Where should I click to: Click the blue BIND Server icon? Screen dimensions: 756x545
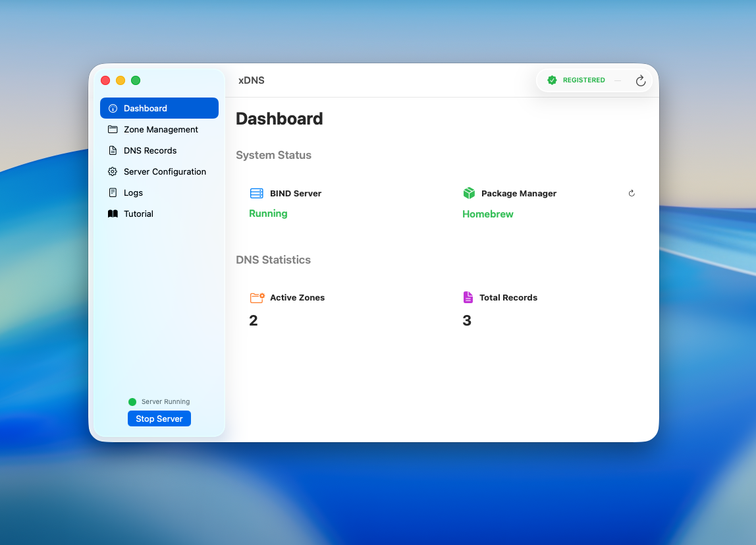tap(256, 194)
